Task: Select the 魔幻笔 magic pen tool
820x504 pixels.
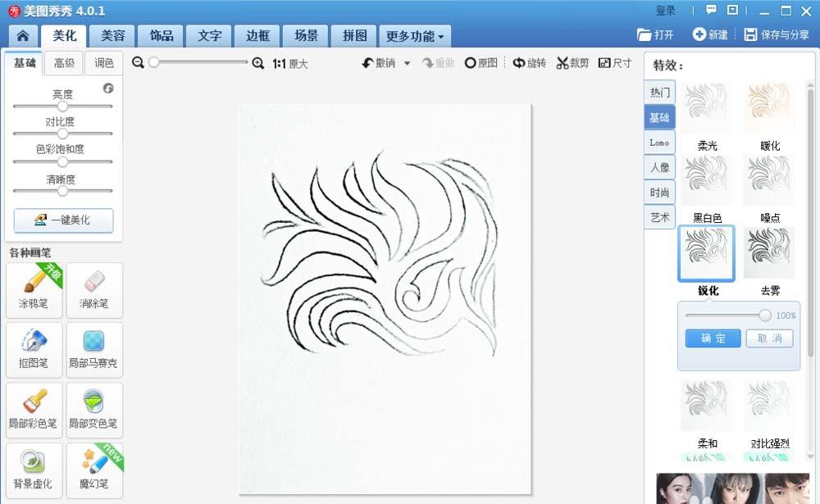Action: click(93, 470)
